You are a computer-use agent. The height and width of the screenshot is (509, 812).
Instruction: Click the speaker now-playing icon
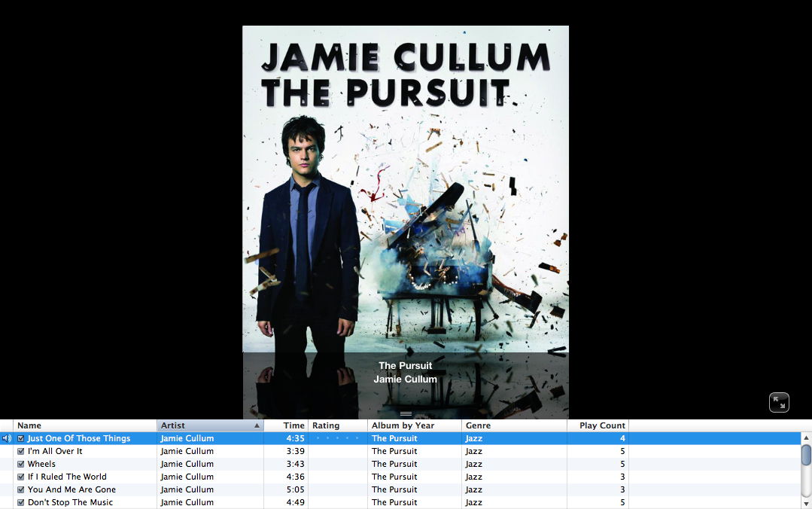tap(7, 438)
